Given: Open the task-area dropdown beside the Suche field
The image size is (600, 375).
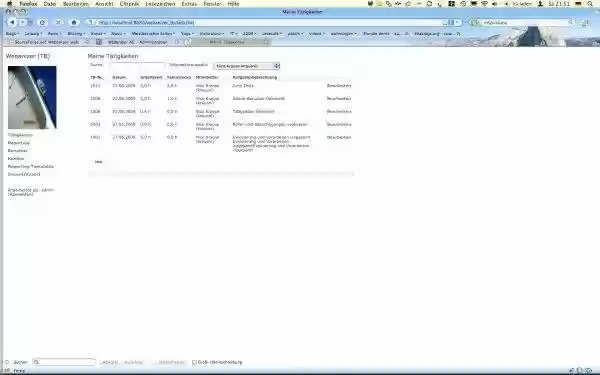Looking at the screenshot, I should point(246,66).
